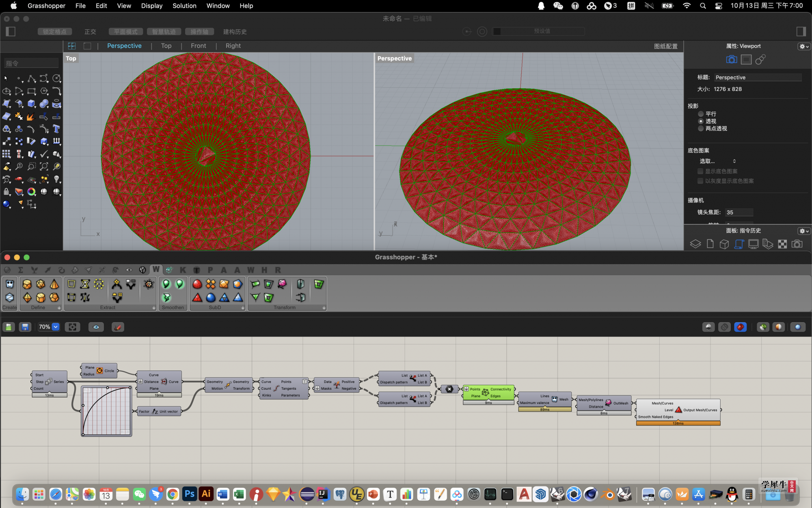Open the 指令历史 panel gear menu
The width and height of the screenshot is (812, 508).
pyautogui.click(x=804, y=231)
